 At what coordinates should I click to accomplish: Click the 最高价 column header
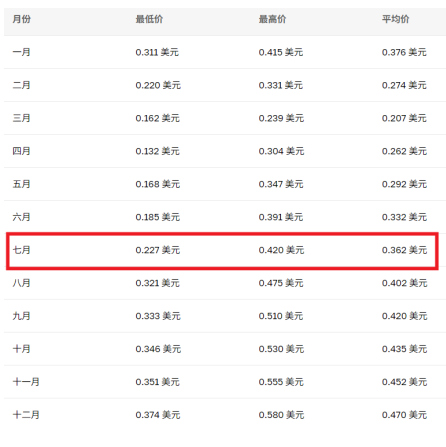[x=272, y=19]
